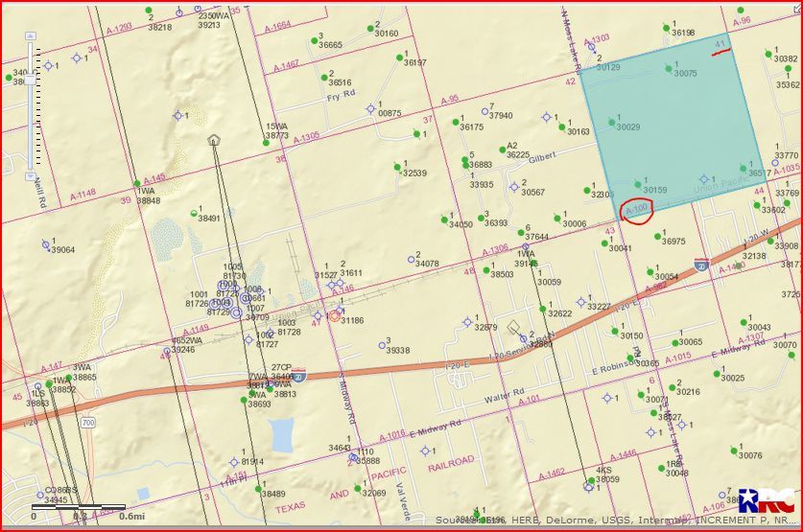Click the 'Fry Rd' road label
The width and height of the screenshot is (803, 532).
tap(341, 95)
